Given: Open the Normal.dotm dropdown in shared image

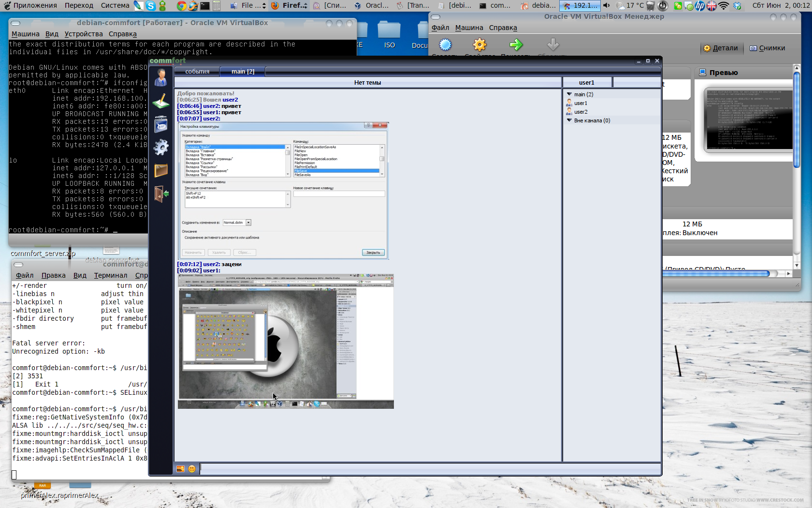Looking at the screenshot, I should tap(248, 223).
